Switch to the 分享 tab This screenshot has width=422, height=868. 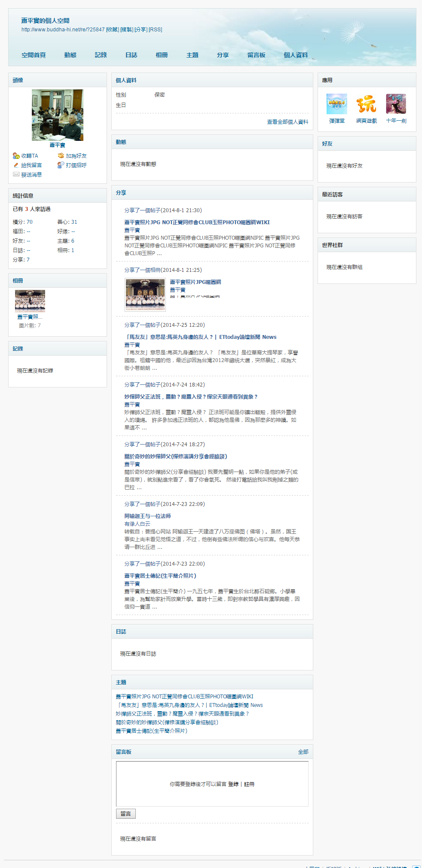point(223,55)
